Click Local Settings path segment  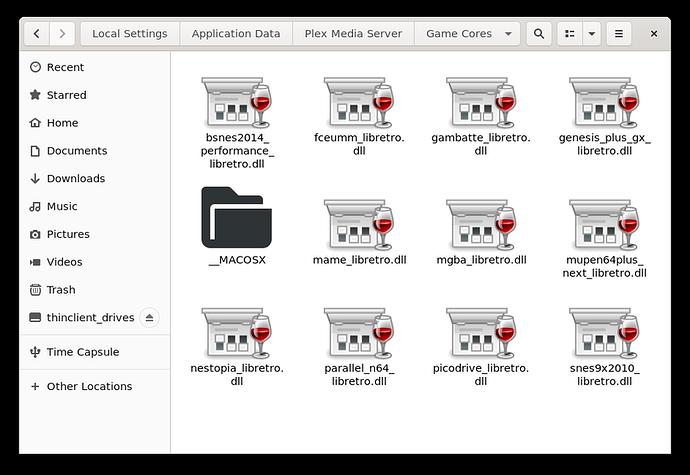point(130,34)
